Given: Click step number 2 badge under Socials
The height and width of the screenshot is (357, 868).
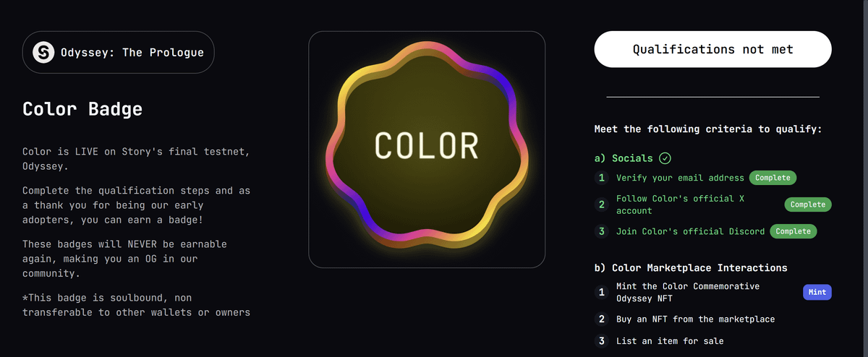Looking at the screenshot, I should click(601, 205).
